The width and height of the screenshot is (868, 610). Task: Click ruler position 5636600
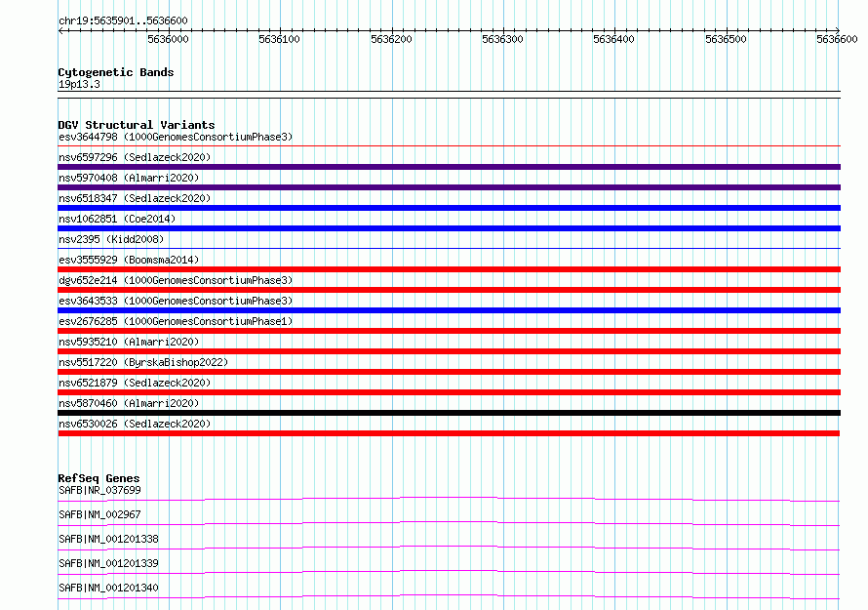click(x=837, y=39)
